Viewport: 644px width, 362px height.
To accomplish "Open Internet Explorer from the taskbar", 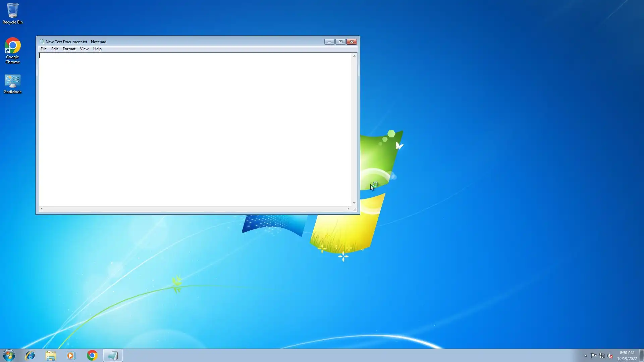I will 30,355.
